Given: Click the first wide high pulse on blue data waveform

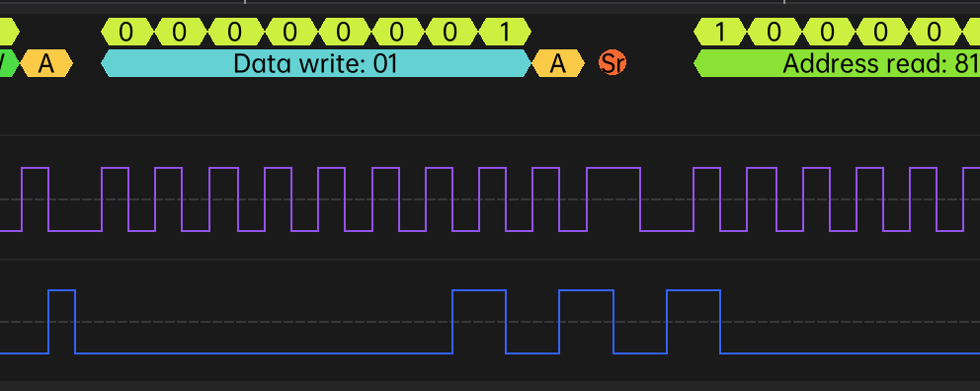Looking at the screenshot, I should pos(479,322).
